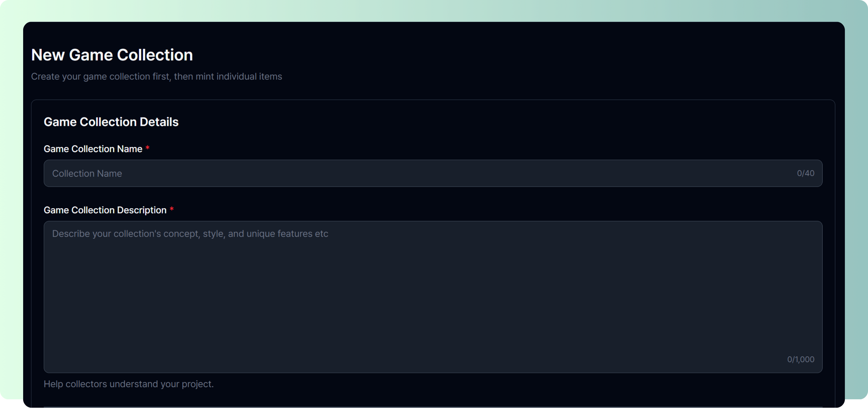Screen dimensions: 868x408
Task: Click the green gradient background at top
Action: (434, 10)
